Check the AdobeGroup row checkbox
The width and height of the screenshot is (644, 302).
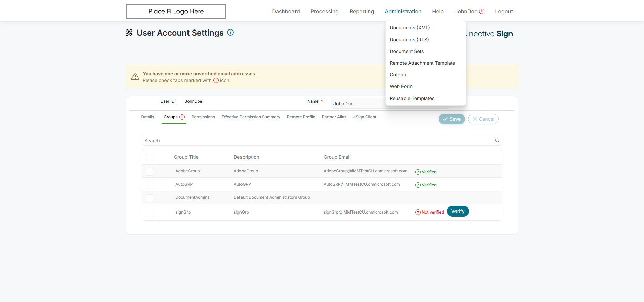pyautogui.click(x=150, y=172)
